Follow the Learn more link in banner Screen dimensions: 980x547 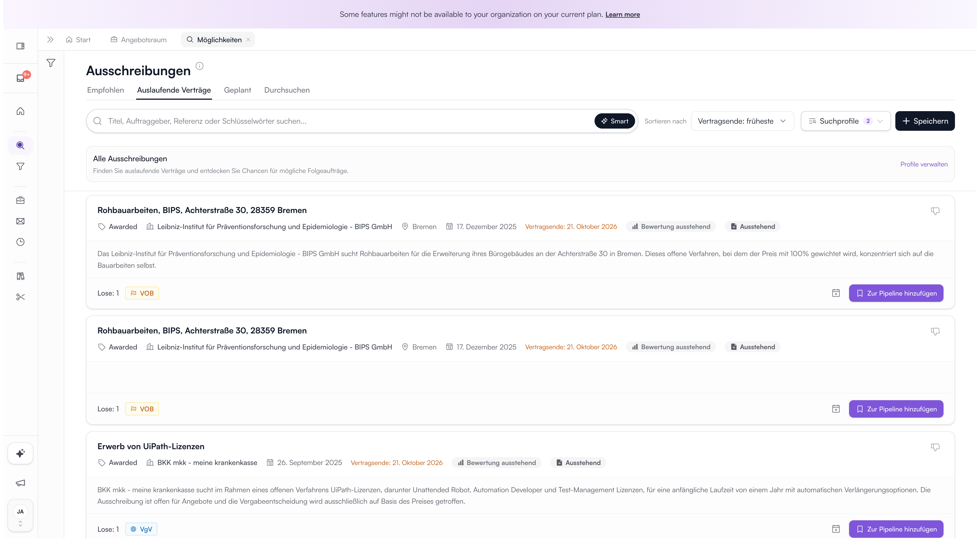tap(622, 14)
